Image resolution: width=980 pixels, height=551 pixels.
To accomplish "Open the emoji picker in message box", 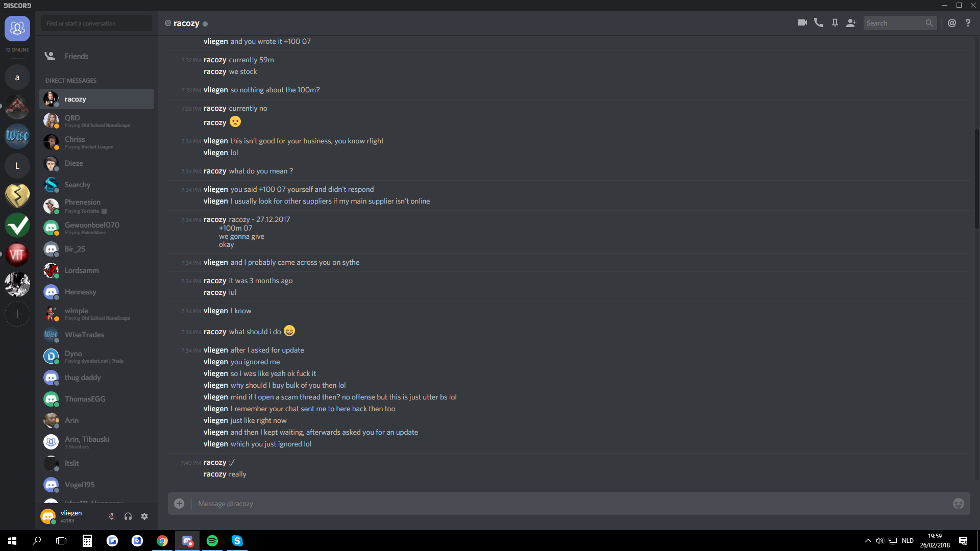I will [958, 504].
